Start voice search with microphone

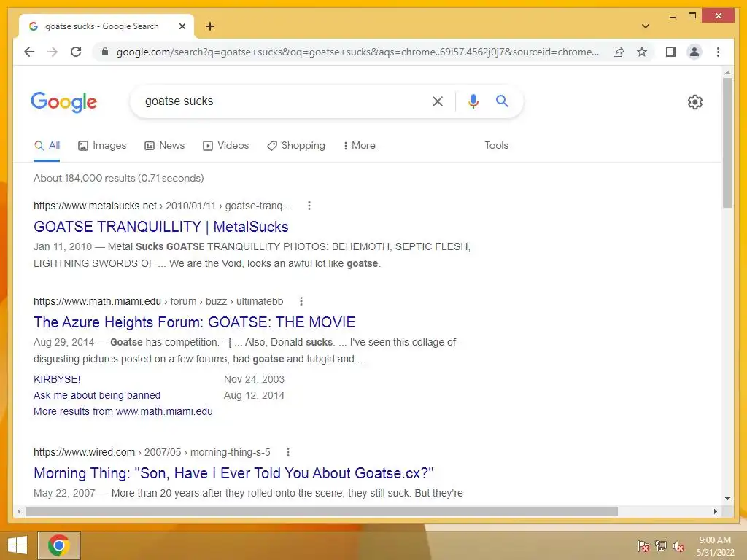tap(473, 101)
